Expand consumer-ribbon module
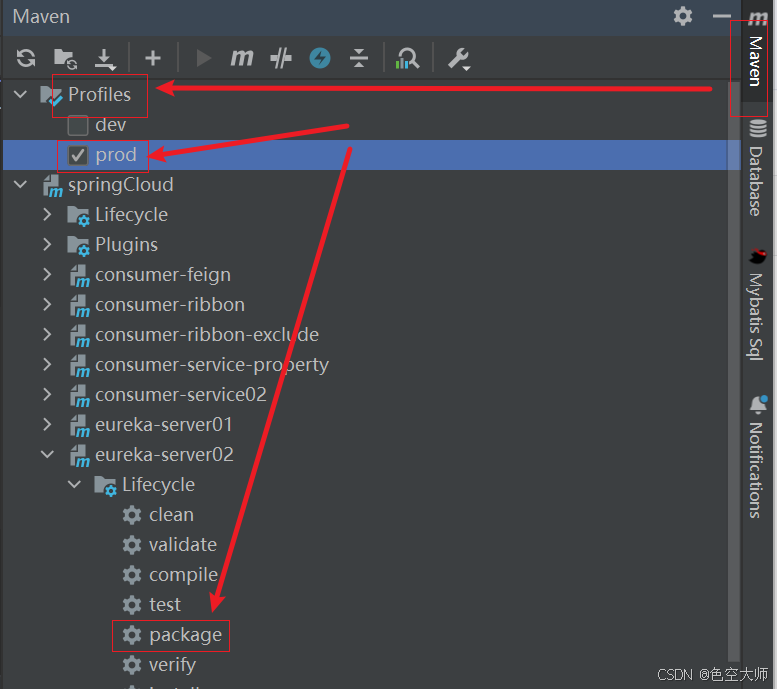Screen dimensions: 777x689 47,304
